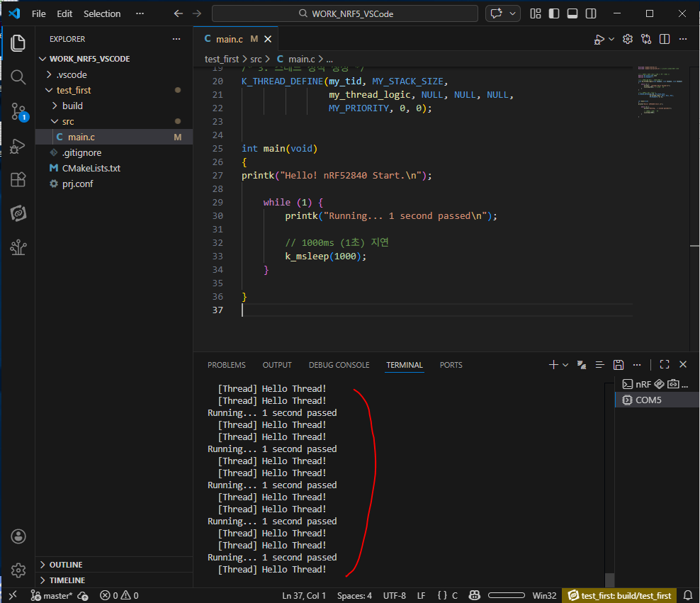The image size is (700, 603).
Task: Close the main.c editor tab
Action: [268, 39]
